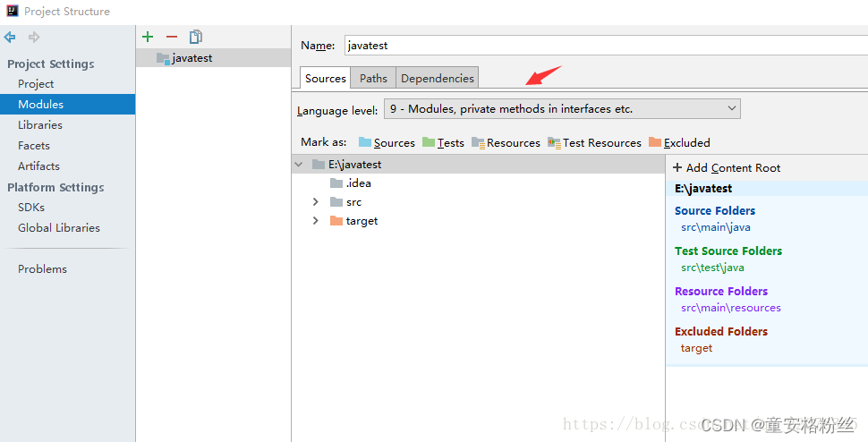Viewport: 868px width, 442px height.
Task: Click the IntelliJ icon in the title bar
Action: (13, 11)
